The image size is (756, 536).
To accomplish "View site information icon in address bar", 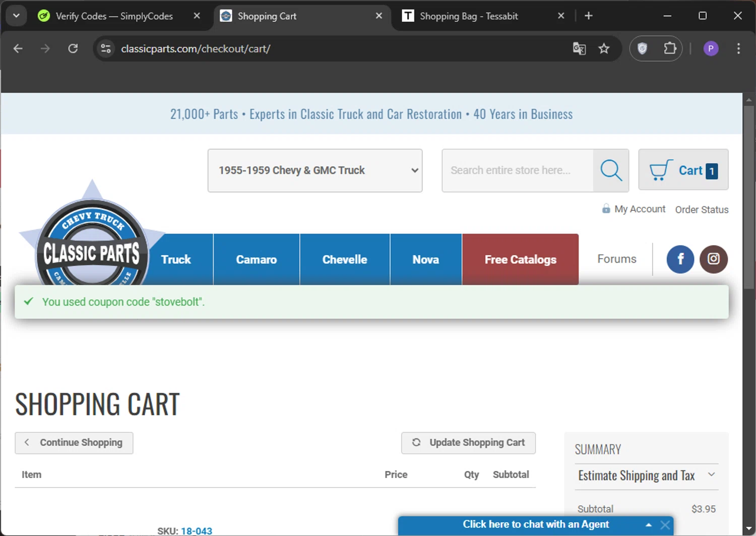I will 106,48.
